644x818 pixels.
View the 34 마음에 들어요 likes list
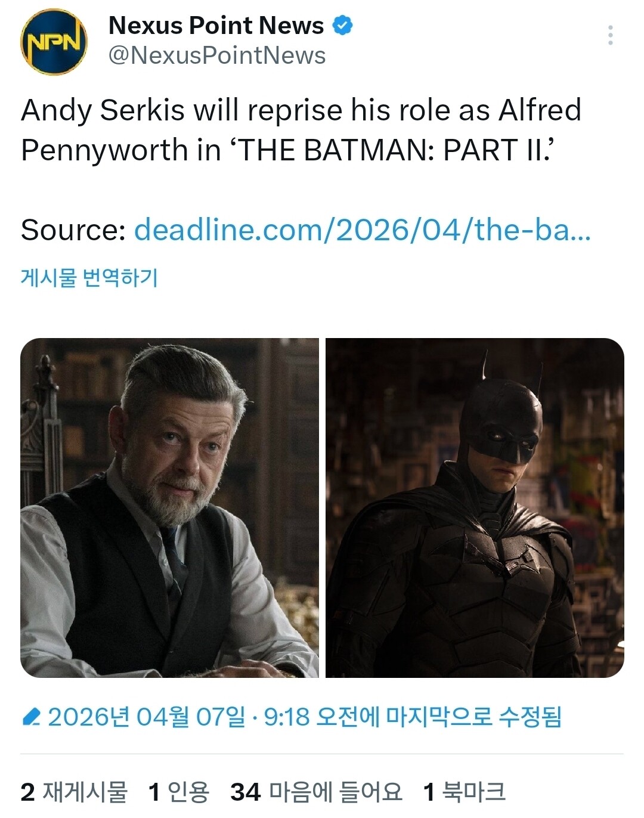[317, 792]
